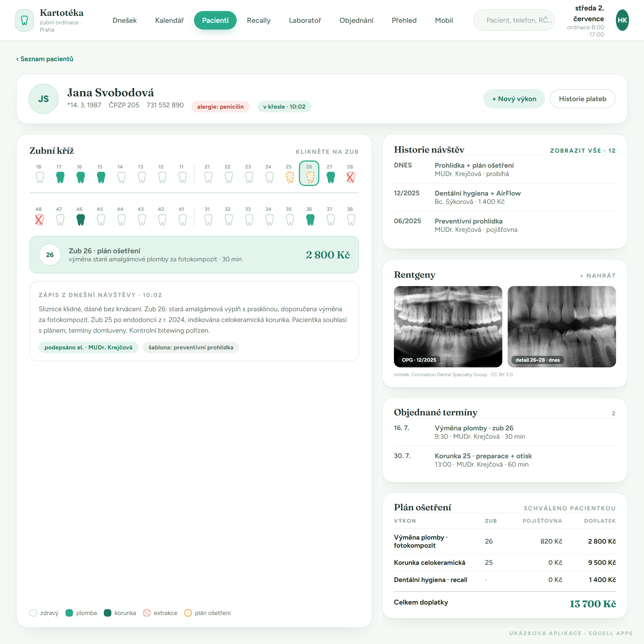Open the Laboratoř tab
The height and width of the screenshot is (644, 644).
pyautogui.click(x=305, y=20)
